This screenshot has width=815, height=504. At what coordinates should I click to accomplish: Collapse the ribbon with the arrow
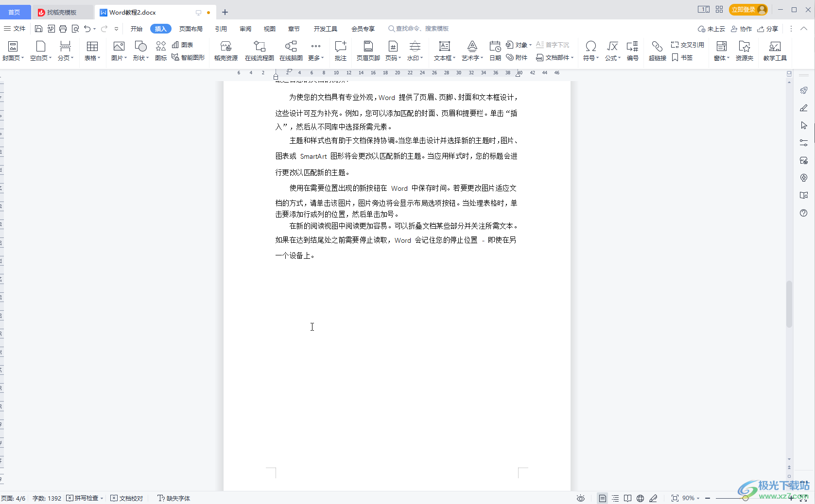[804, 29]
